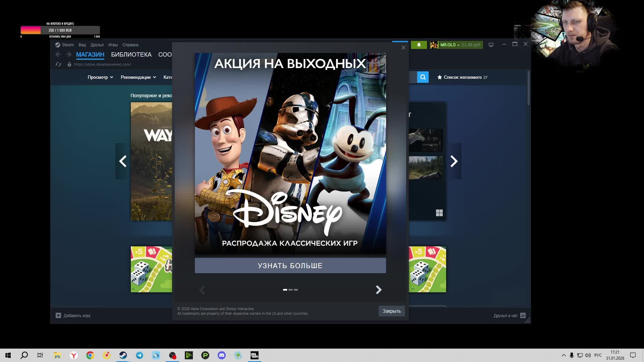The height and width of the screenshot is (362, 644).
Task: Select second popup page indicator dot
Action: [290, 290]
